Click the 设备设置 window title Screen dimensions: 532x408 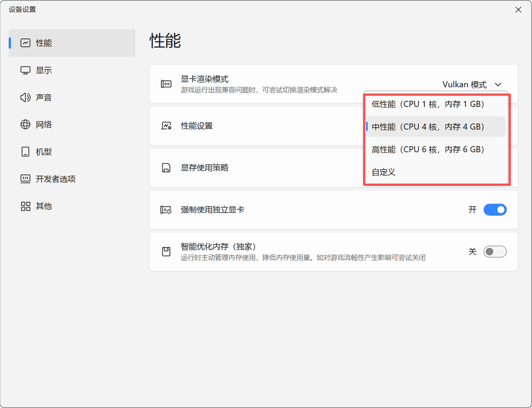point(22,10)
